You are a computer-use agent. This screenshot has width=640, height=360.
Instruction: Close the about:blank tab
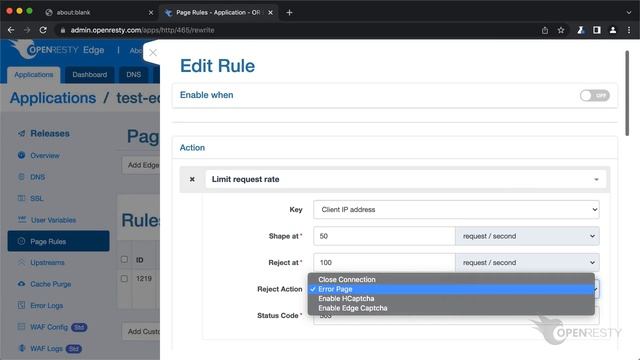tap(151, 13)
